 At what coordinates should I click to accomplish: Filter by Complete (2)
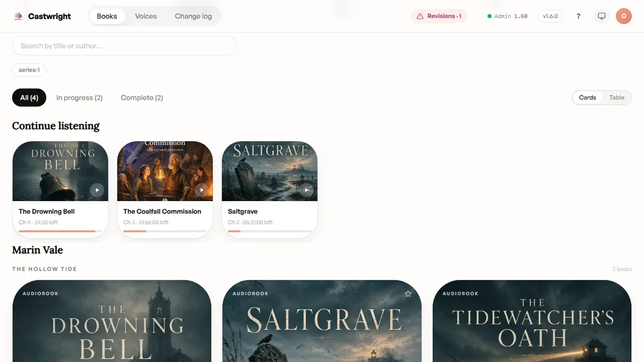142,98
